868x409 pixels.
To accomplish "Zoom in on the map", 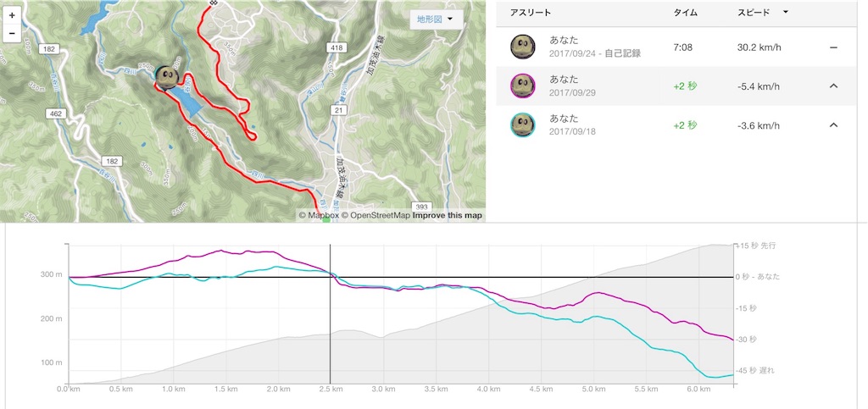I will pos(12,15).
